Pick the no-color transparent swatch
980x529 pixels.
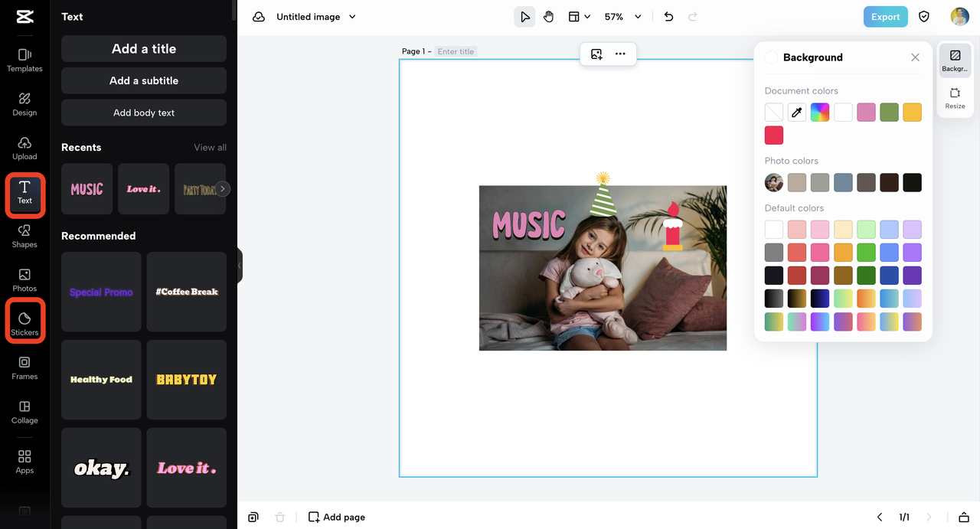click(774, 113)
